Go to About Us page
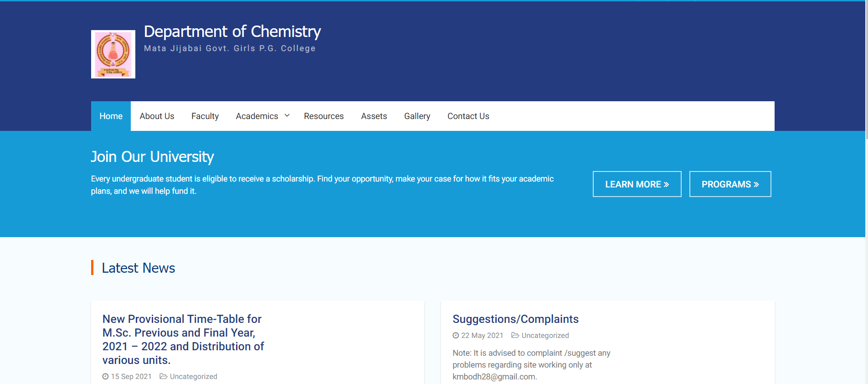This screenshot has height=384, width=868. tap(157, 116)
